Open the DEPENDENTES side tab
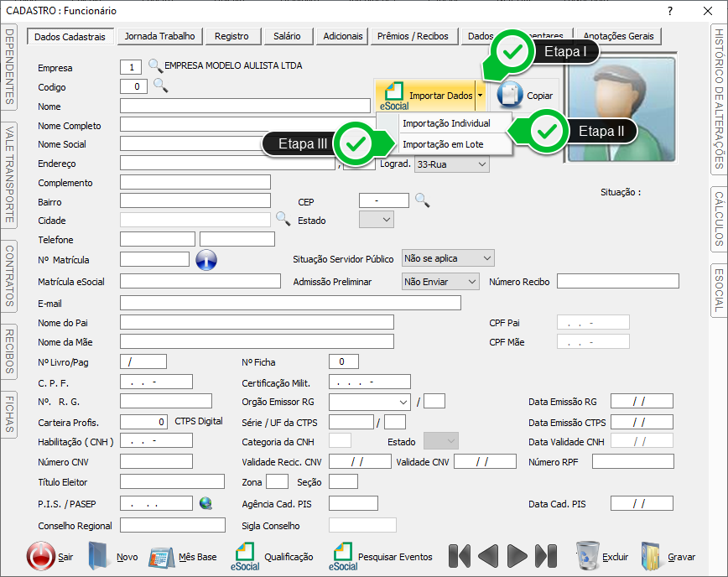 coord(9,67)
